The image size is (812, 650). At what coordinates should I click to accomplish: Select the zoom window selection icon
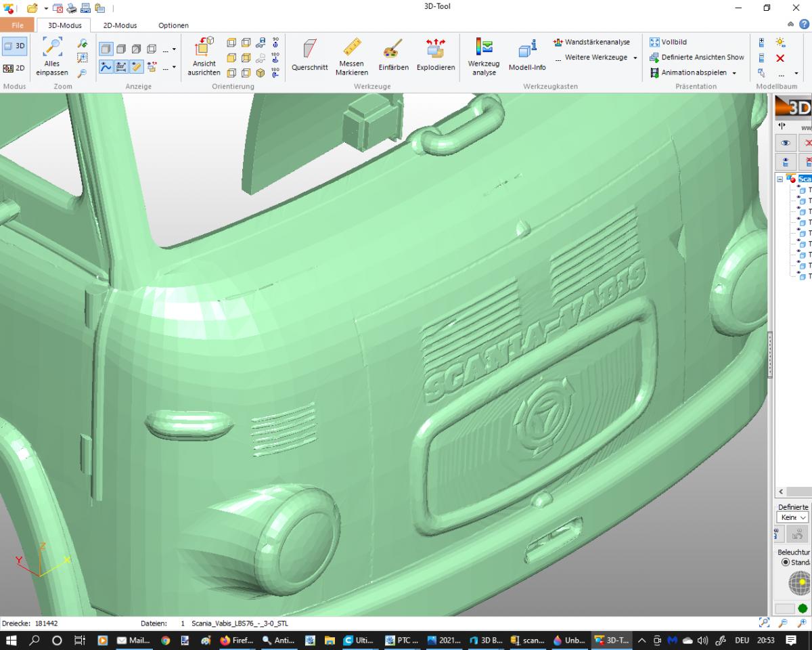[x=83, y=58]
